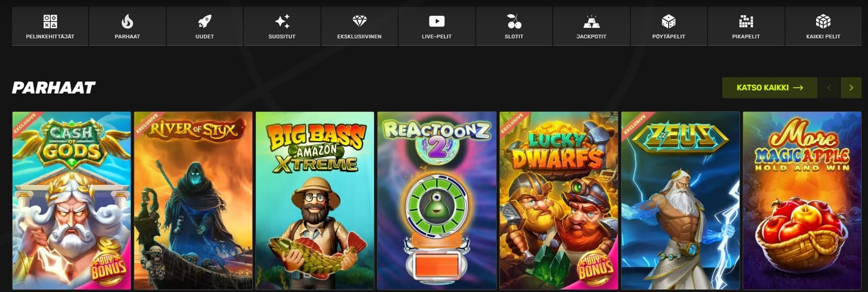Open More Magic Apple Hold and Win tile
The height and width of the screenshot is (292, 868).
click(802, 201)
